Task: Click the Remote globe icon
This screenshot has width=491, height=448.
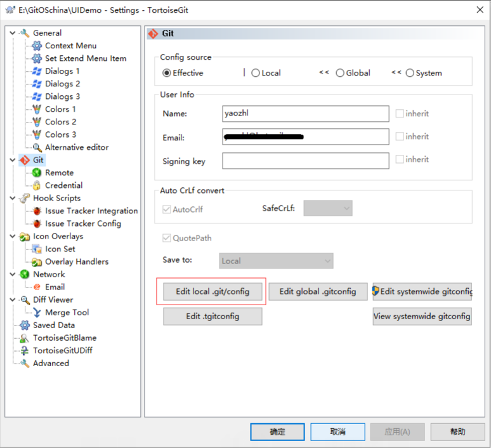Action: pyautogui.click(x=37, y=173)
